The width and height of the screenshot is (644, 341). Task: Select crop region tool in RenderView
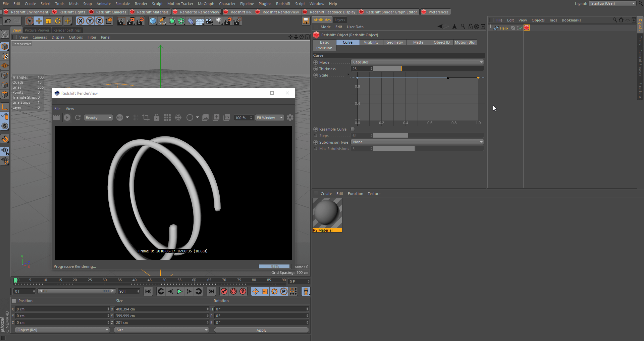tap(146, 117)
